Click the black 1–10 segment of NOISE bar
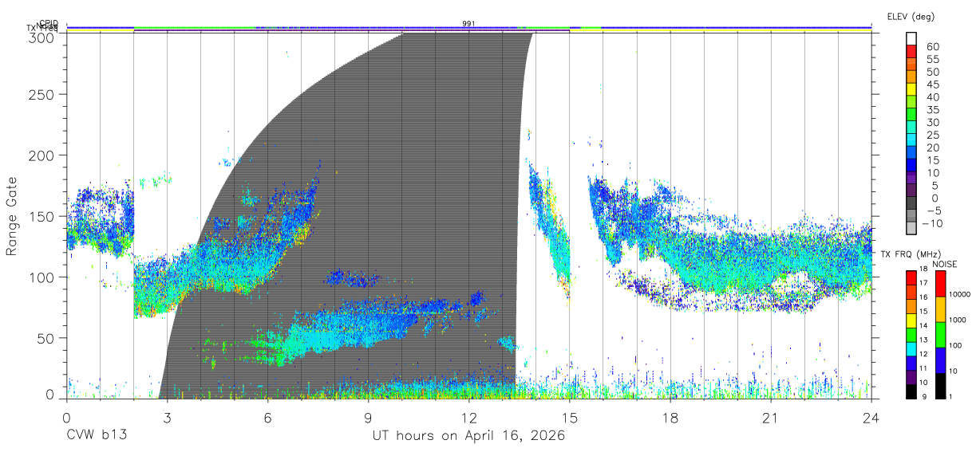This screenshot has height=452, width=980. 940,386
